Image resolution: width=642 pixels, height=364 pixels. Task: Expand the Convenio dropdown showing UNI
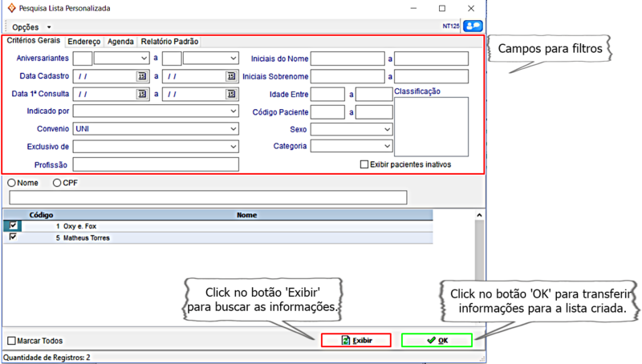point(233,129)
